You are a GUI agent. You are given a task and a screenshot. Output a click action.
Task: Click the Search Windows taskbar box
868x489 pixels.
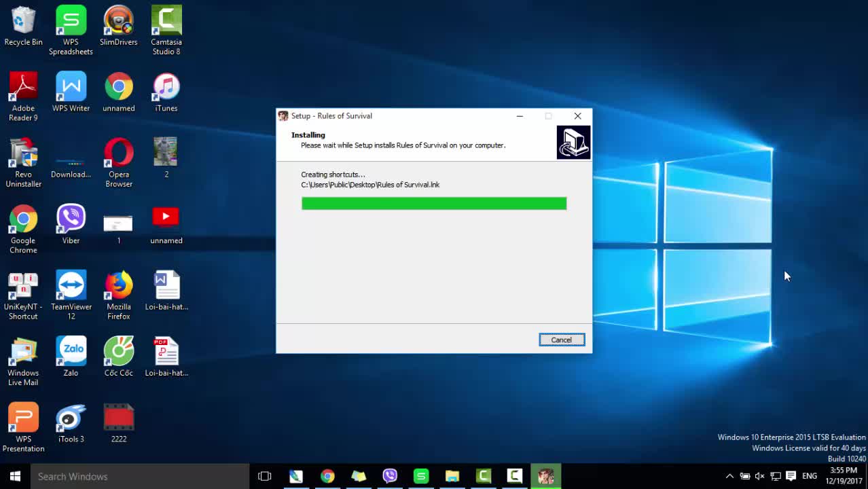click(x=140, y=476)
